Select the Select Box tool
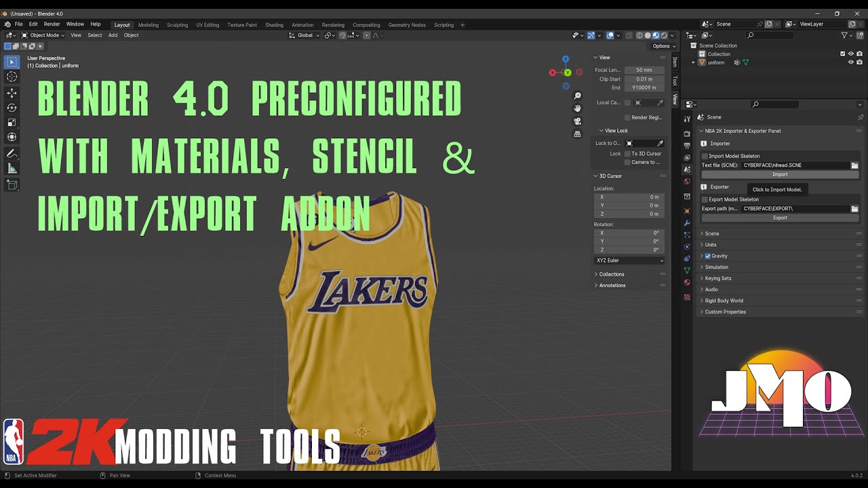 click(12, 62)
